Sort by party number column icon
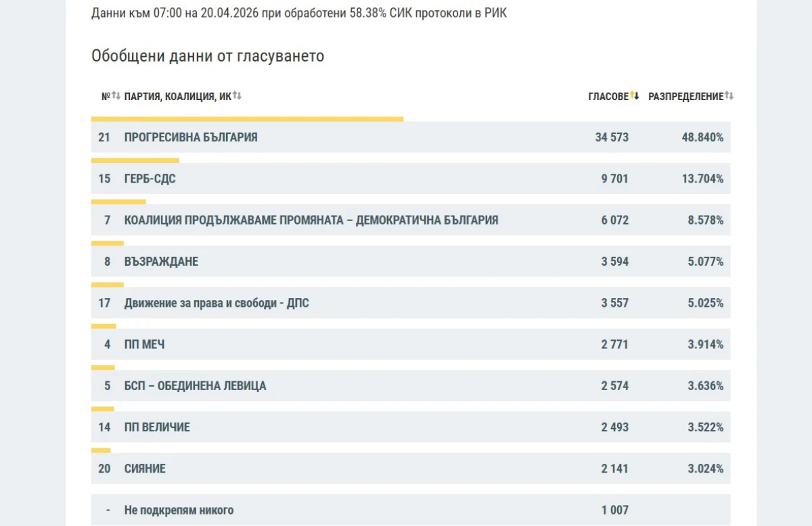This screenshot has height=526, width=812. click(x=116, y=96)
